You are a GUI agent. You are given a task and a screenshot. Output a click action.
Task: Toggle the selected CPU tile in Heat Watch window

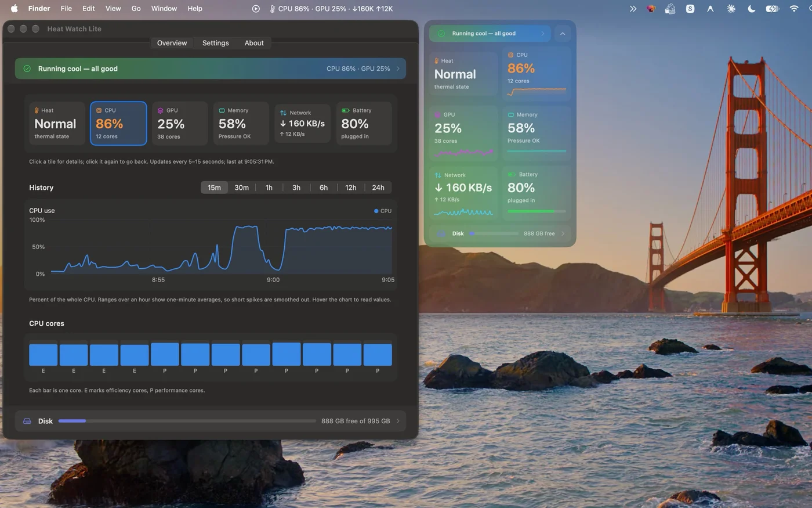[118, 123]
